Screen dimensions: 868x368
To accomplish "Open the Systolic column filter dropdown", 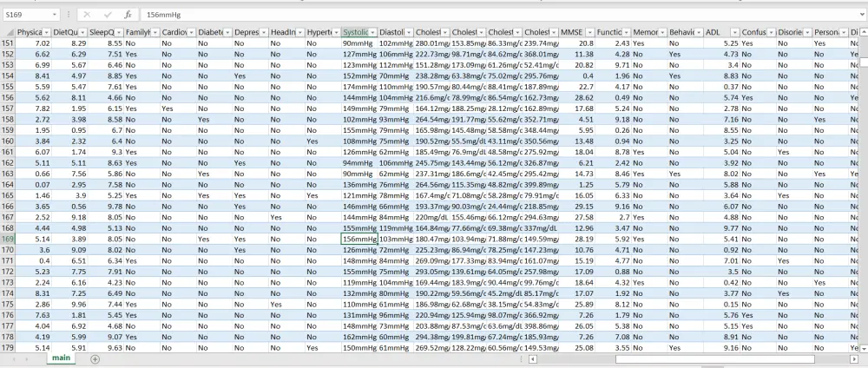I will pyautogui.click(x=372, y=32).
